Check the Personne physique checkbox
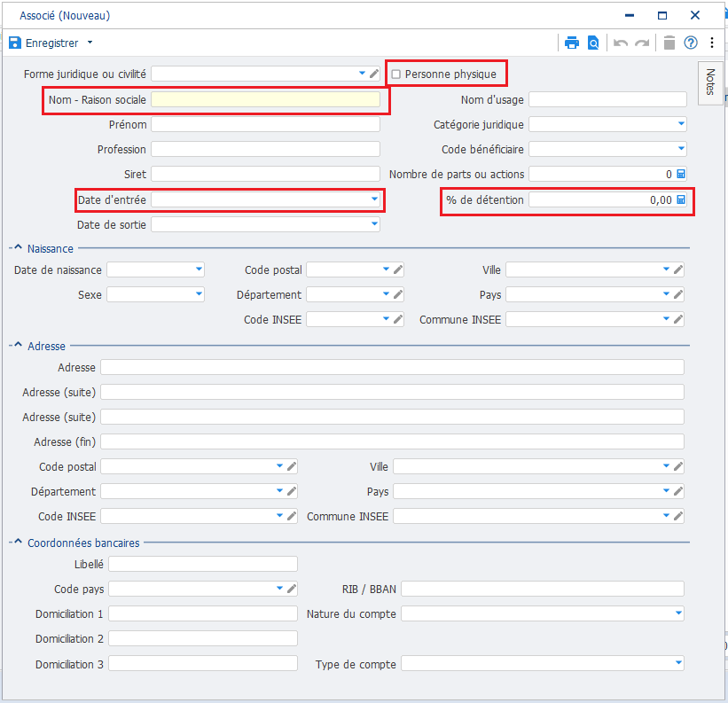The height and width of the screenshot is (703, 728). pos(396,74)
